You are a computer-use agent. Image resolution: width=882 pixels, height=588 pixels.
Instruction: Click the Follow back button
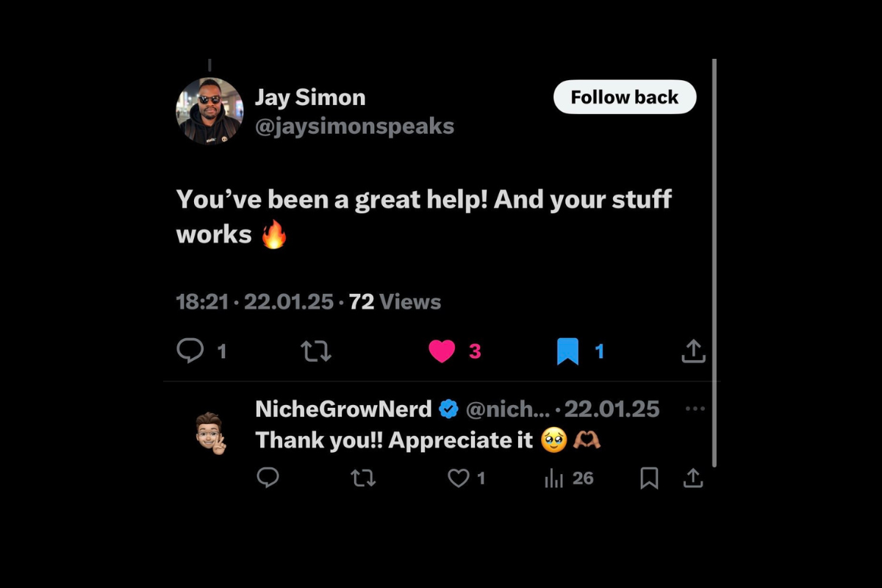[625, 97]
